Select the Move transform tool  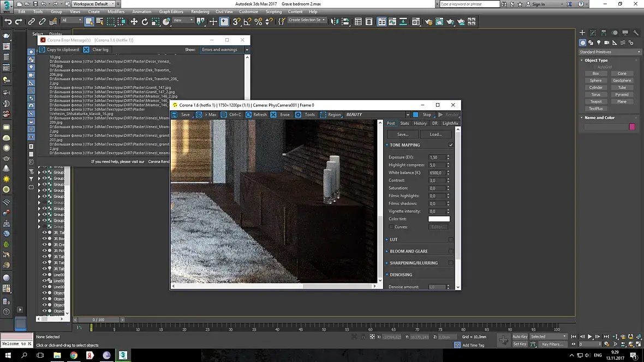[134, 22]
